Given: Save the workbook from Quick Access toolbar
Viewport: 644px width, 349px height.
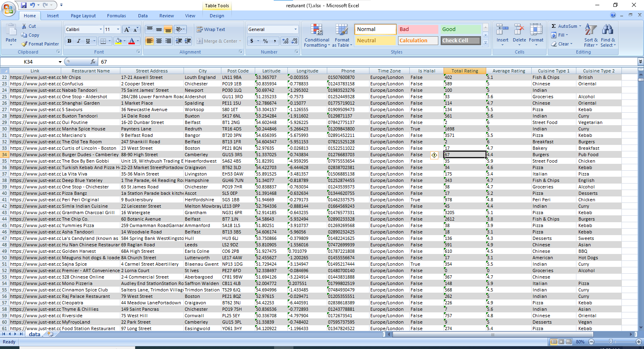Looking at the screenshot, I should pyautogui.click(x=24, y=5).
